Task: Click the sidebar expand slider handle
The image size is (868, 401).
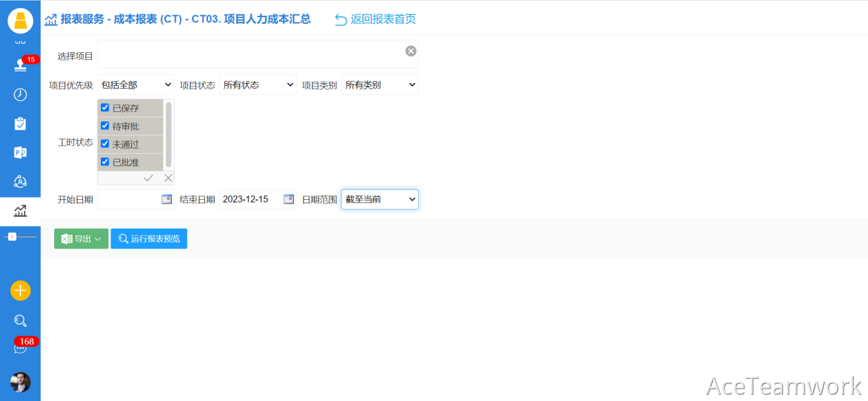Action: pos(12,237)
